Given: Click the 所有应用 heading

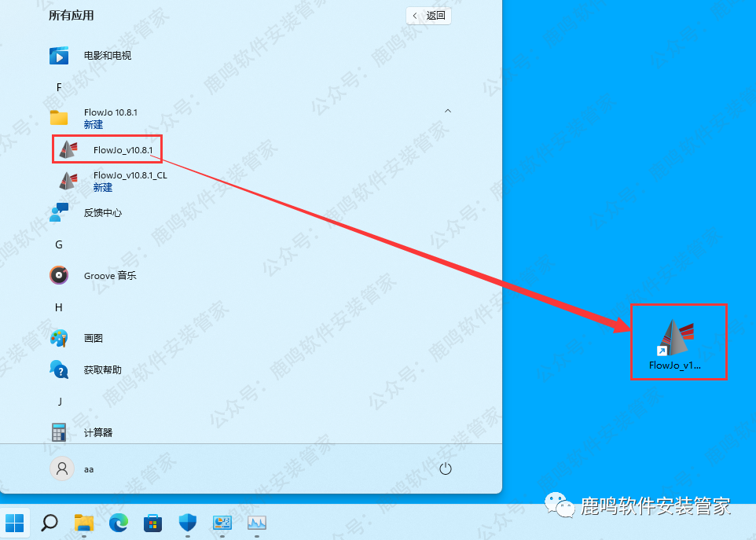Looking at the screenshot, I should coord(72,16).
